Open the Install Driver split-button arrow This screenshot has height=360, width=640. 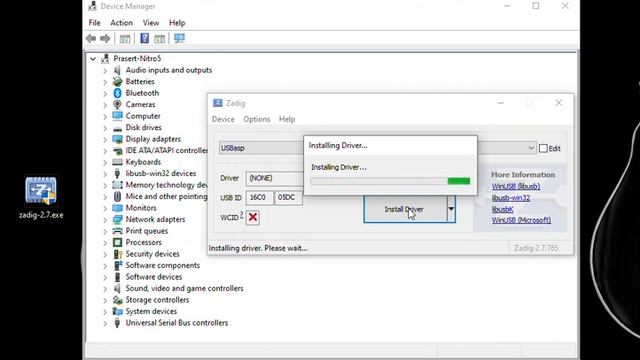pos(451,209)
